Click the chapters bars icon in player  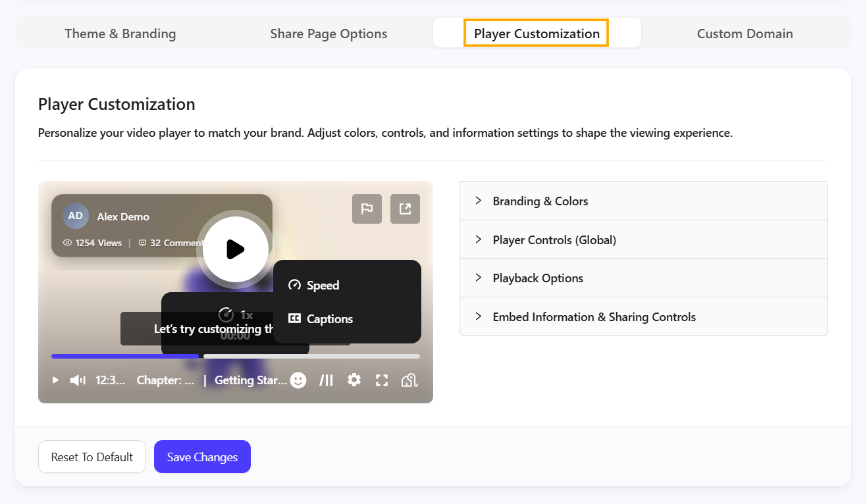click(x=327, y=380)
